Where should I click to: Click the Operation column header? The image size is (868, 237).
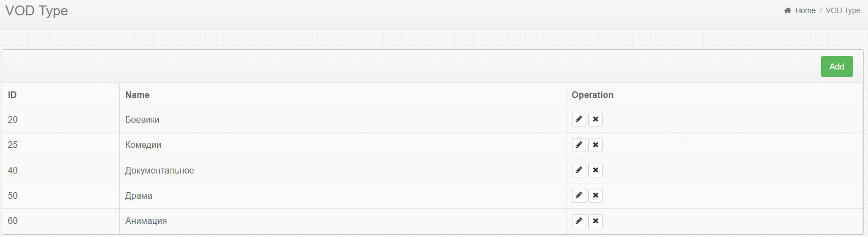point(592,95)
